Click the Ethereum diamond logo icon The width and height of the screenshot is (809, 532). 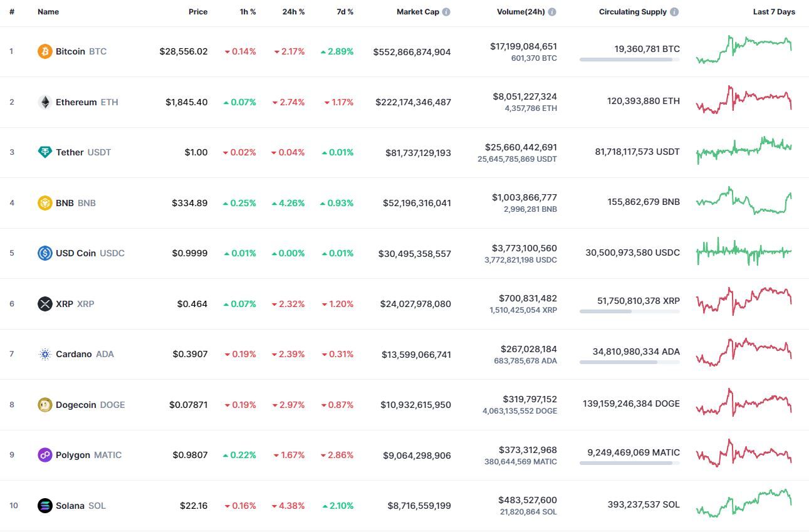point(44,102)
